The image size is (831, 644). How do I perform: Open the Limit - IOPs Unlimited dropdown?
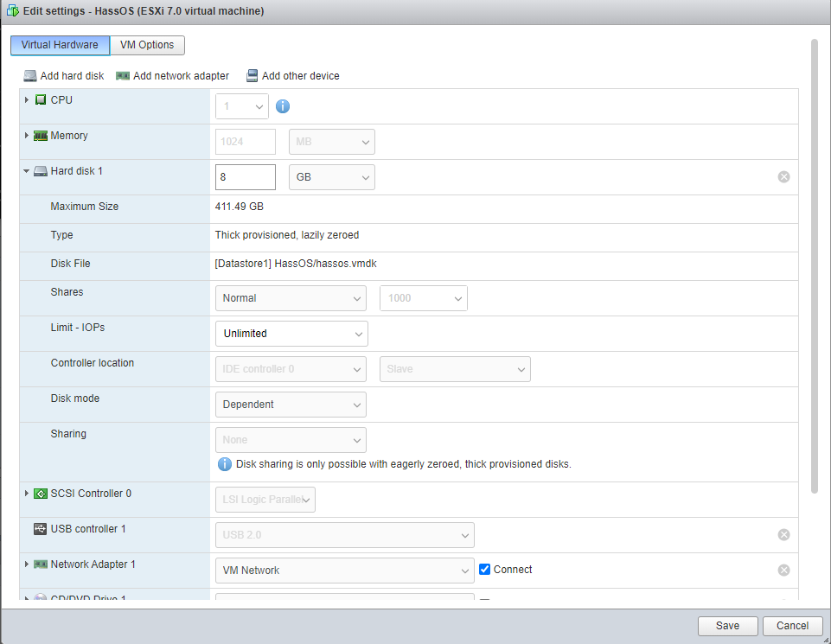tap(291, 334)
